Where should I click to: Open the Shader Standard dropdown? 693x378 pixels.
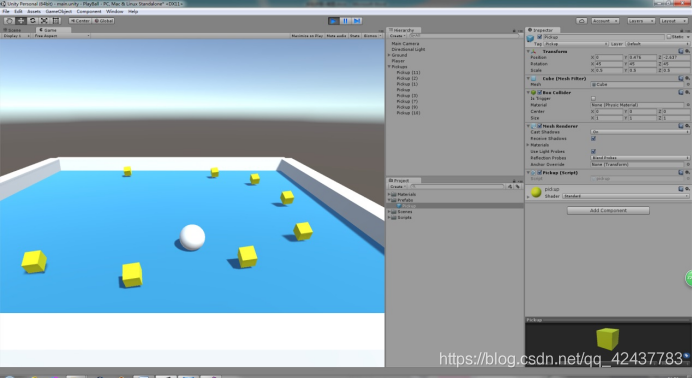point(625,196)
